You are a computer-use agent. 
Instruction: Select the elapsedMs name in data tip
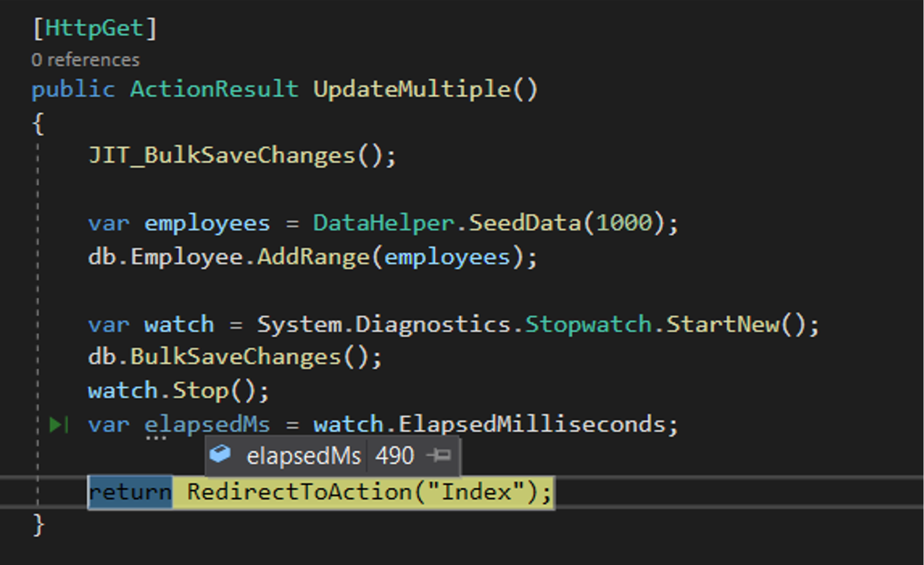point(303,456)
